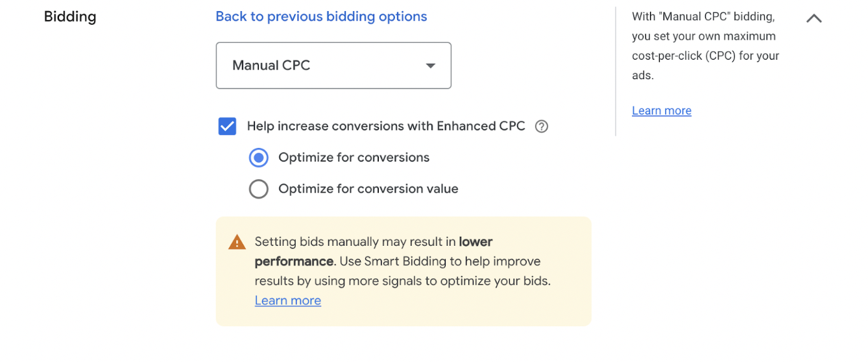868x362 pixels.
Task: Click the bold 'lower performance' warning text
Action: [374, 252]
